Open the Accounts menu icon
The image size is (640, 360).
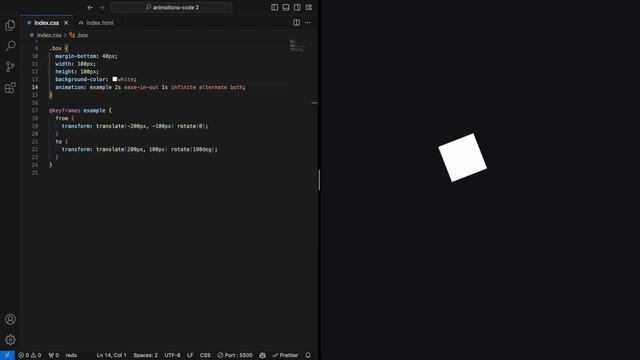[x=10, y=319]
